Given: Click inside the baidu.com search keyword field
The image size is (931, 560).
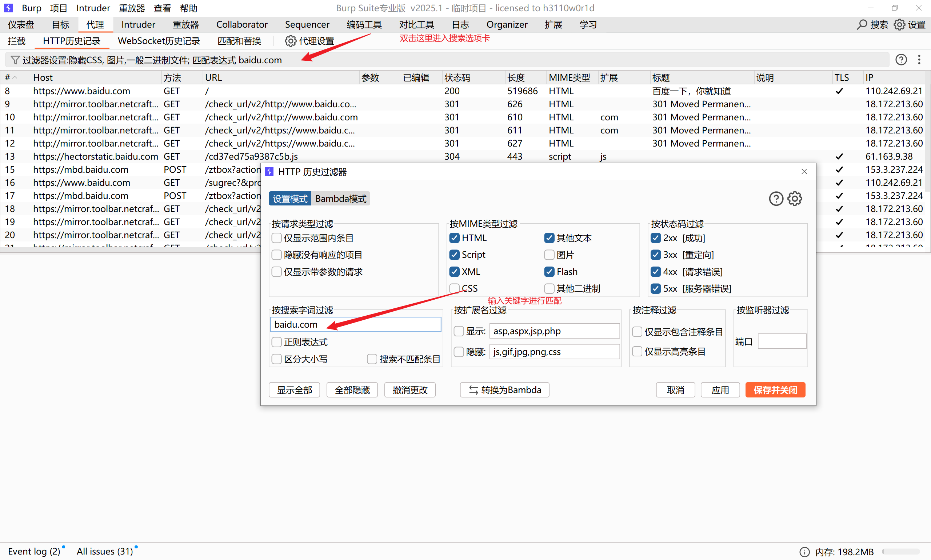Looking at the screenshot, I should click(355, 324).
